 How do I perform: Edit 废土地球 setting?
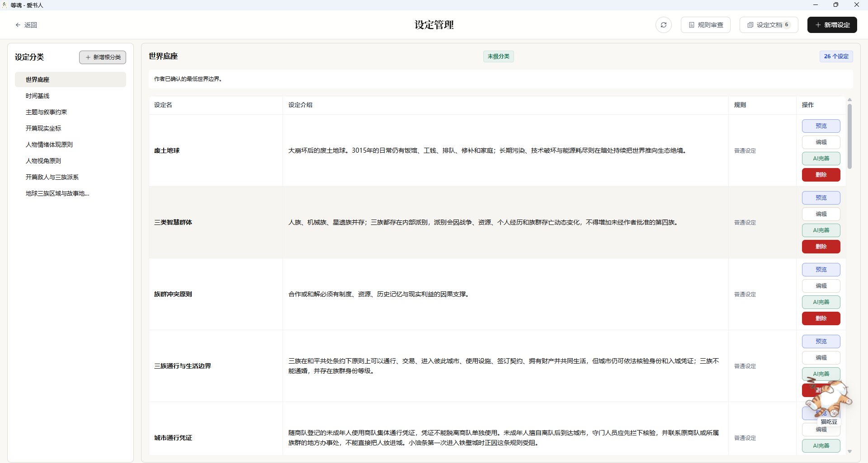click(x=821, y=142)
